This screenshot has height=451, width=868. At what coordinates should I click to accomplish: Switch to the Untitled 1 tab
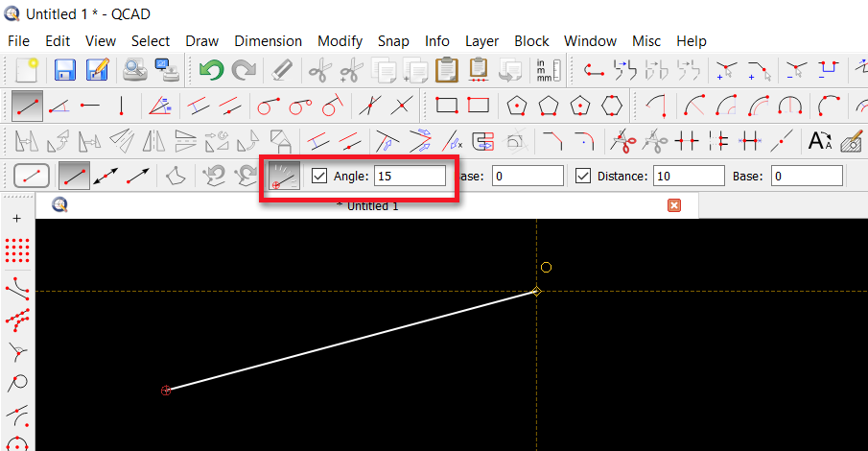(x=367, y=205)
